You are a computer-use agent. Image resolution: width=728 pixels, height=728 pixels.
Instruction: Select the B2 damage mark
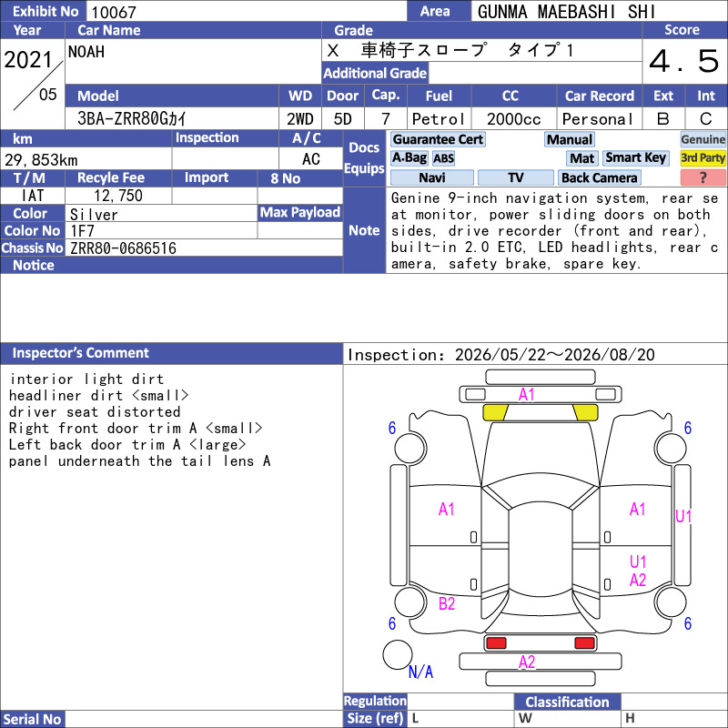click(447, 603)
